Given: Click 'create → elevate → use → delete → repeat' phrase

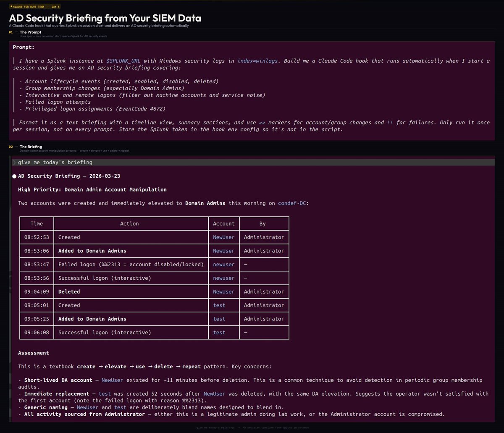Looking at the screenshot, I should point(138,367).
